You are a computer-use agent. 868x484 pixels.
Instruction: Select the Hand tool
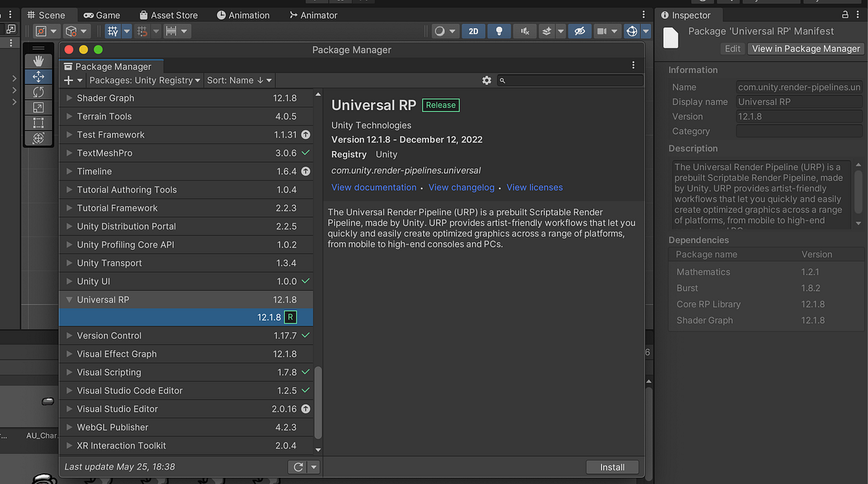click(x=38, y=61)
